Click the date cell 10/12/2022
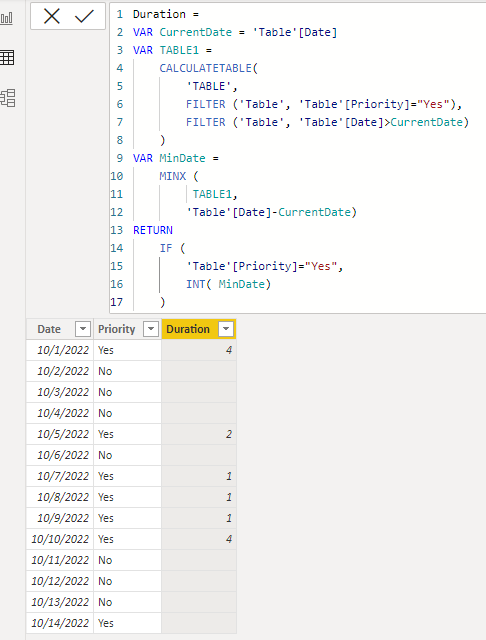 (x=60, y=581)
